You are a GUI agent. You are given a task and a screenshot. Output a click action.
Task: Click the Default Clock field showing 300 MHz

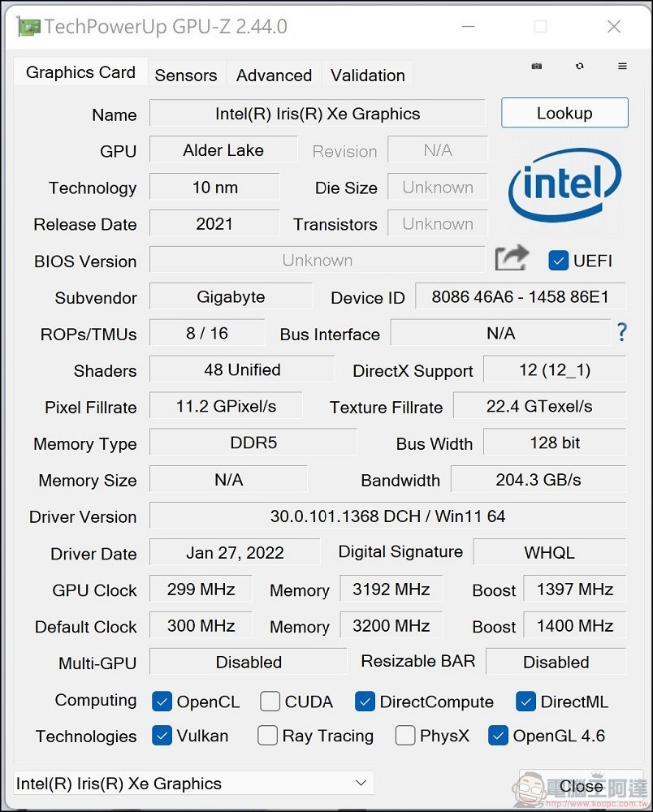(201, 625)
